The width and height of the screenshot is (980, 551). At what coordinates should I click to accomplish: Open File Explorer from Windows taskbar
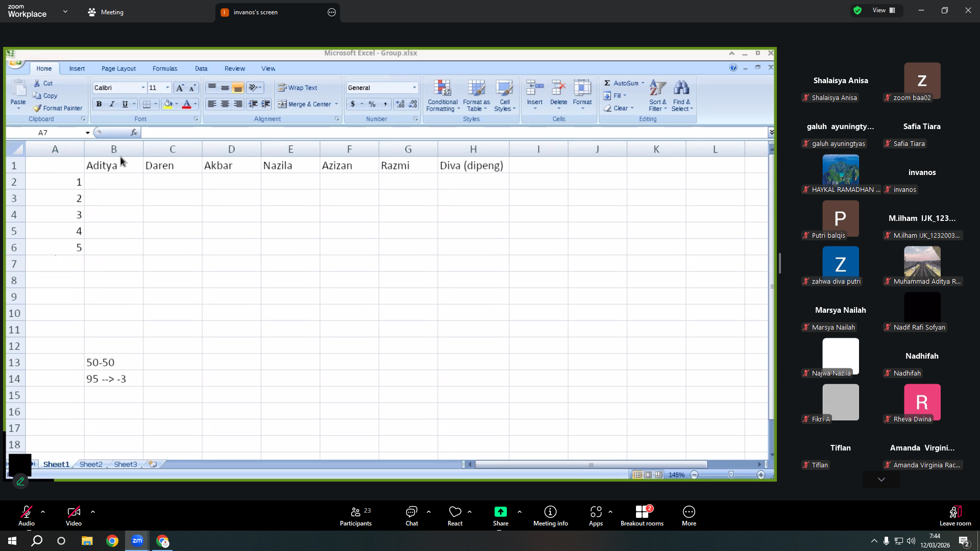[x=87, y=541]
